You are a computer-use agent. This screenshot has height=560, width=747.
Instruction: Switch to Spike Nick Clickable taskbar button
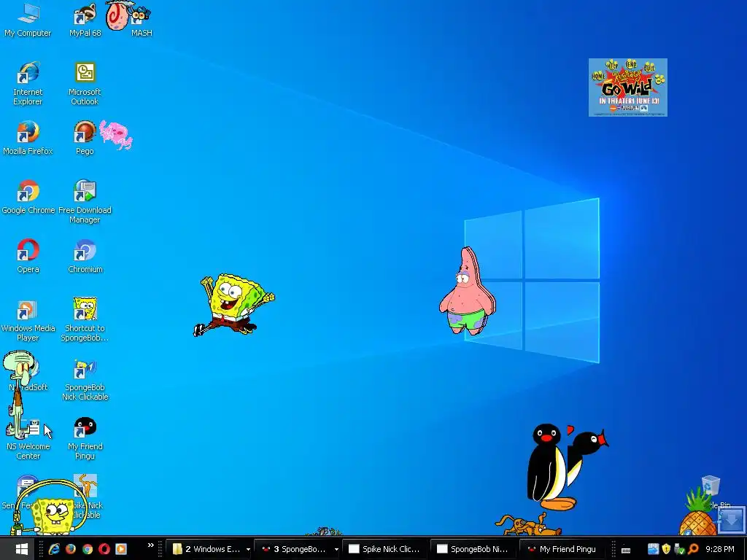[385, 549]
